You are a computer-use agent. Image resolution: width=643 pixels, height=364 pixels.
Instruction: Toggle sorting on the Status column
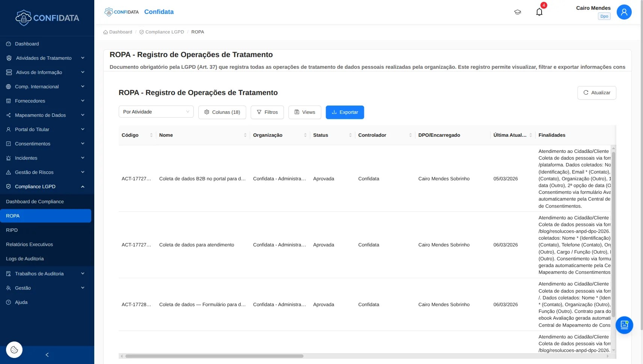pos(350,135)
